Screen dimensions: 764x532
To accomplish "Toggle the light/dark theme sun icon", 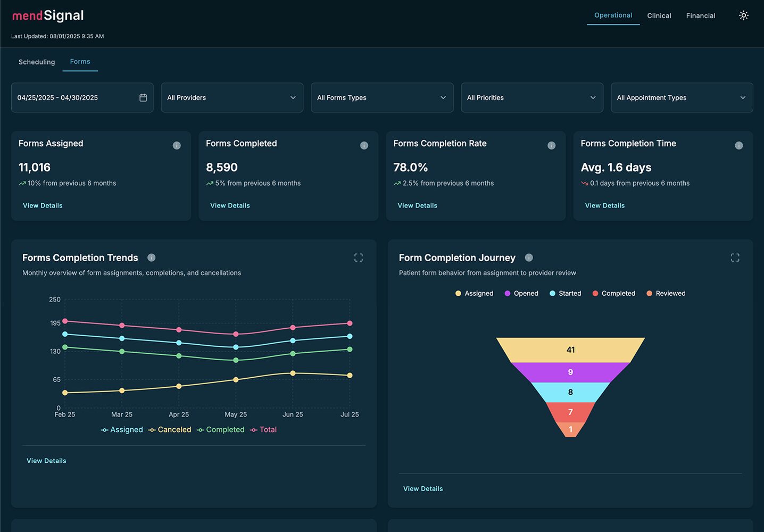I will coord(743,15).
